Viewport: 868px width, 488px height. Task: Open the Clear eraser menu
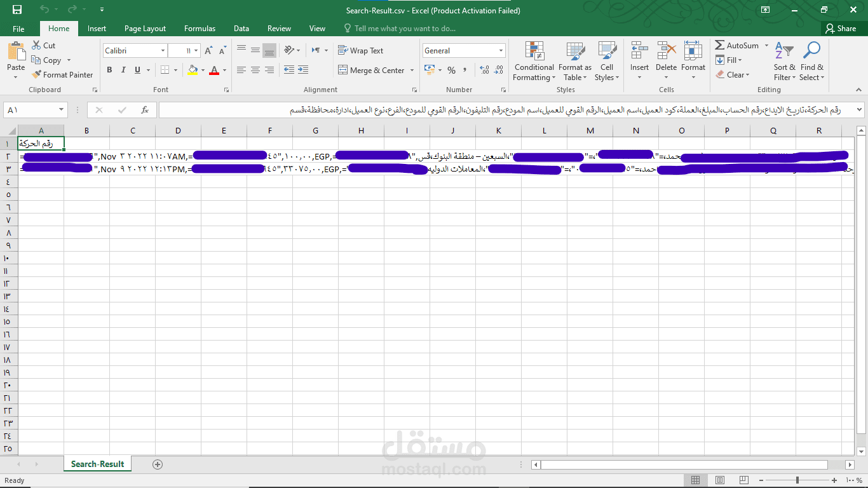733,74
